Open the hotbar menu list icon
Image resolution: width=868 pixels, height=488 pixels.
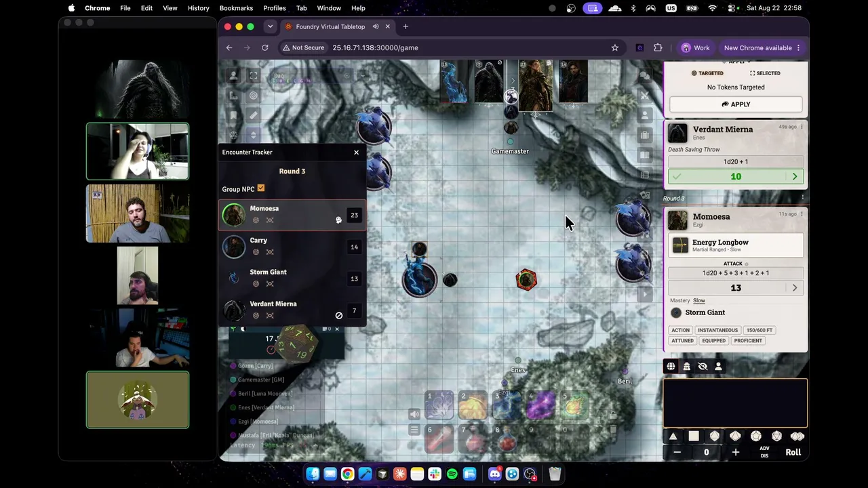(x=415, y=430)
